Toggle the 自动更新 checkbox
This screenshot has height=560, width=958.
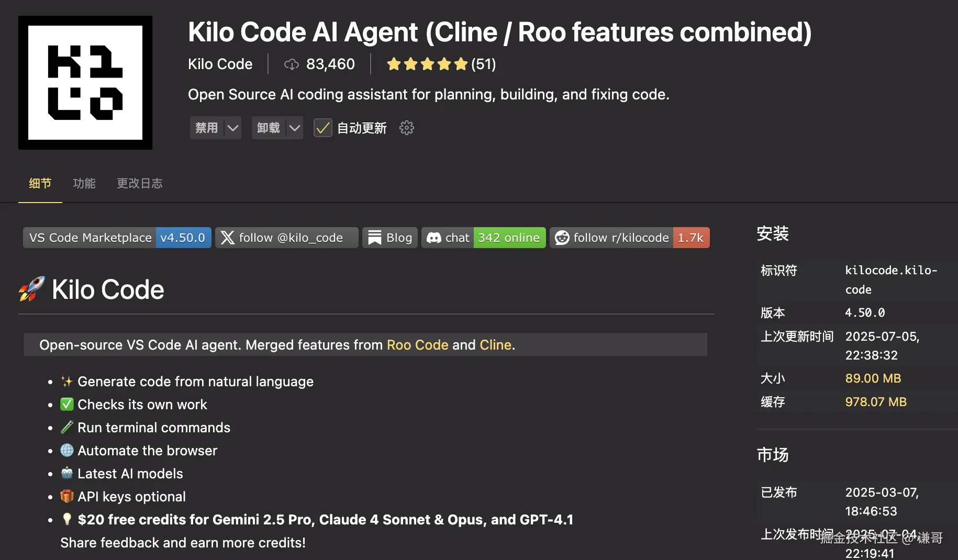click(323, 128)
